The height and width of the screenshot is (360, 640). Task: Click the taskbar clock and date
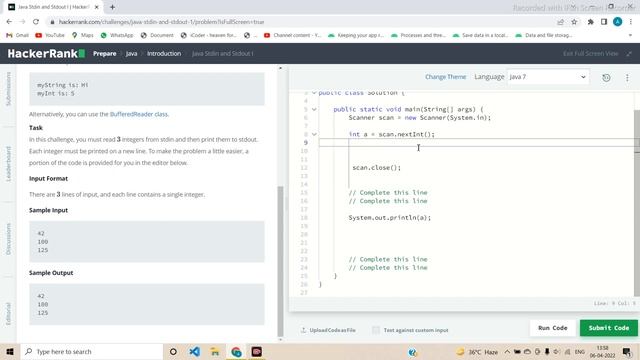click(602, 351)
